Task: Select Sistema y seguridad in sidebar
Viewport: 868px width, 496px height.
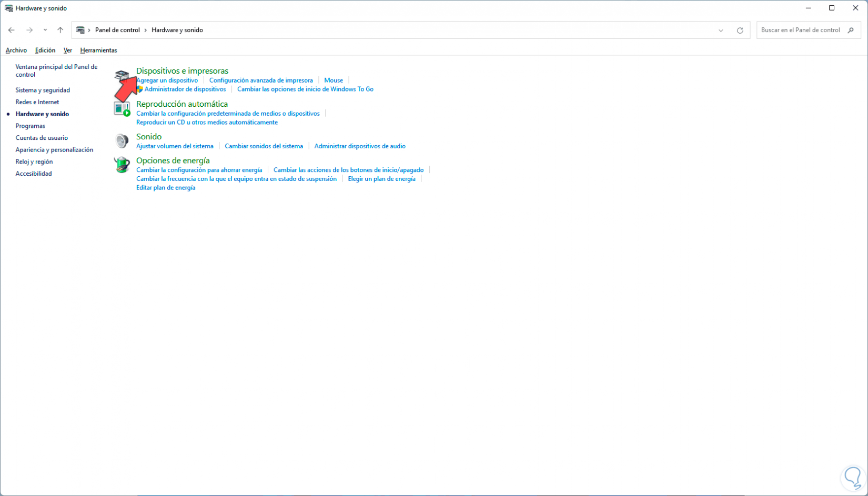Action: coord(43,90)
